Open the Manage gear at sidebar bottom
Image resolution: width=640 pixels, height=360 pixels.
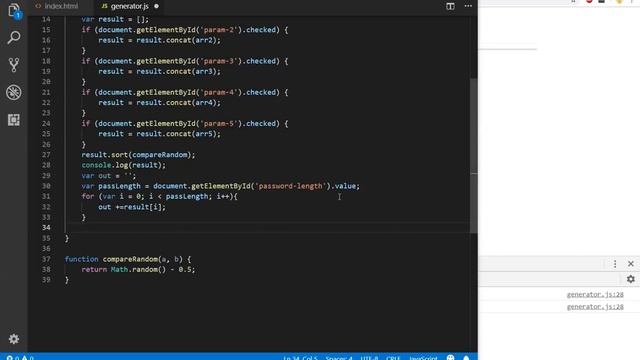(x=13, y=339)
